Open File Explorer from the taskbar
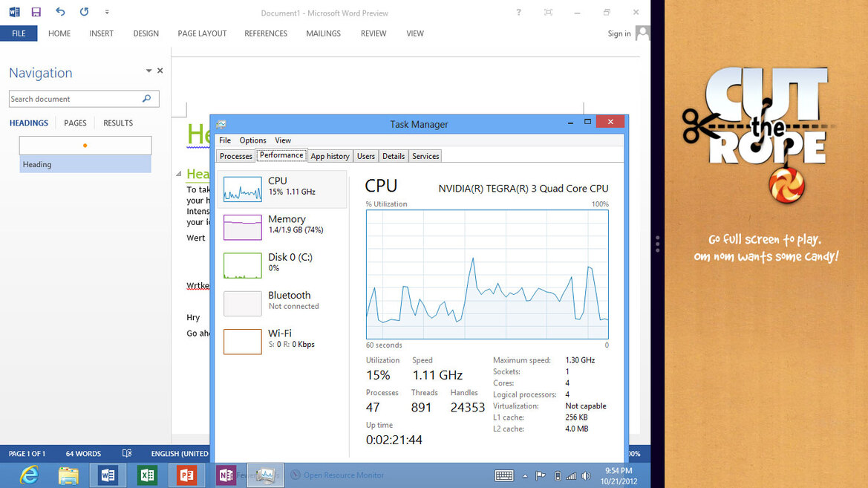Image resolution: width=868 pixels, height=488 pixels. [x=68, y=475]
